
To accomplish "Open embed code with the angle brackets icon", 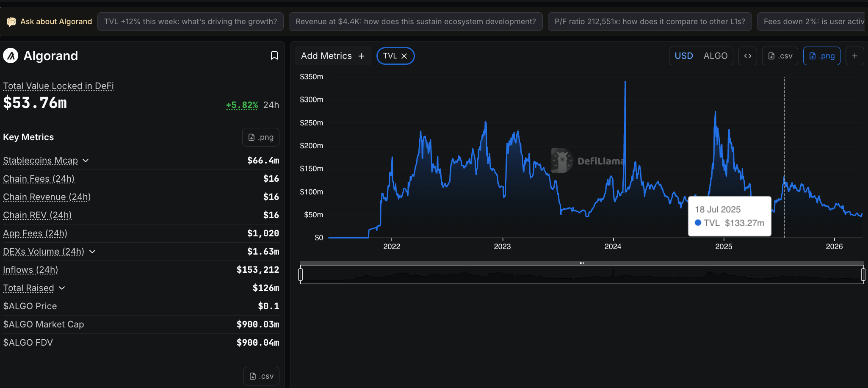I will 747,56.
